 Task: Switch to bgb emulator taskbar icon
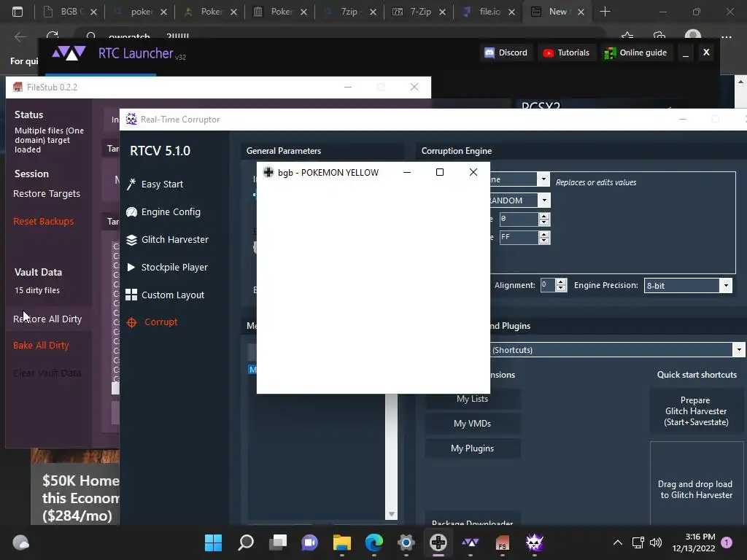pos(438,542)
